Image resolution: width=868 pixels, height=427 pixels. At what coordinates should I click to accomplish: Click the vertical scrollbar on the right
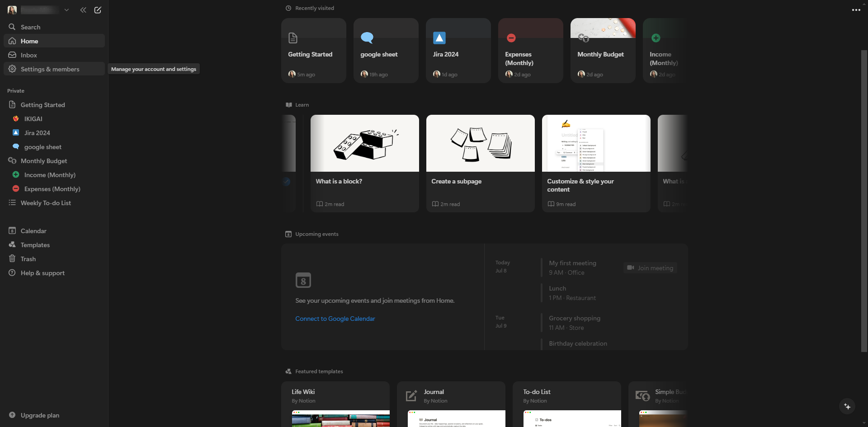click(x=863, y=199)
